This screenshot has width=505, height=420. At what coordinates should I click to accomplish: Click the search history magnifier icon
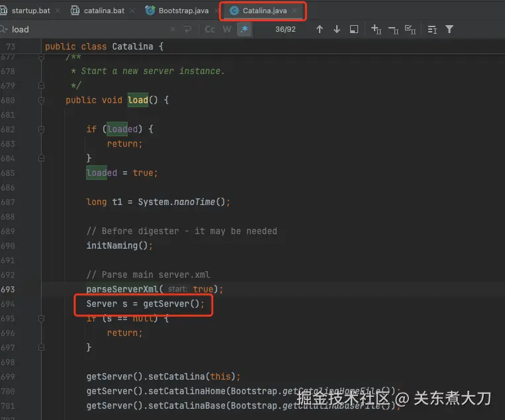(4, 29)
